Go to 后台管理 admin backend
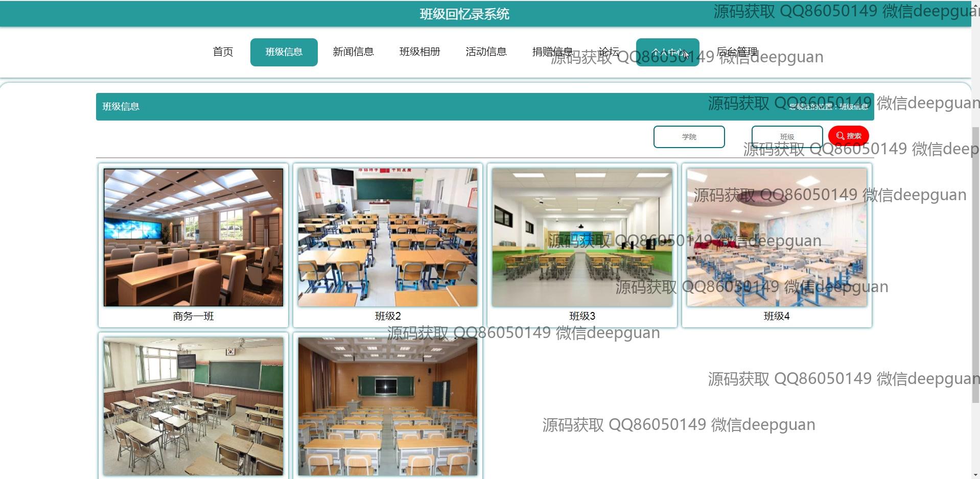 click(737, 52)
